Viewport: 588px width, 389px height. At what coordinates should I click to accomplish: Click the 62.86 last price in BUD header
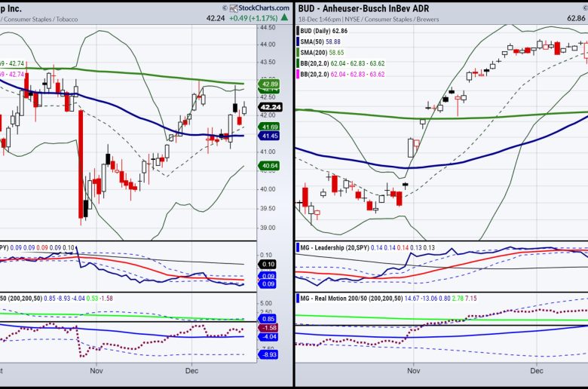point(577,18)
